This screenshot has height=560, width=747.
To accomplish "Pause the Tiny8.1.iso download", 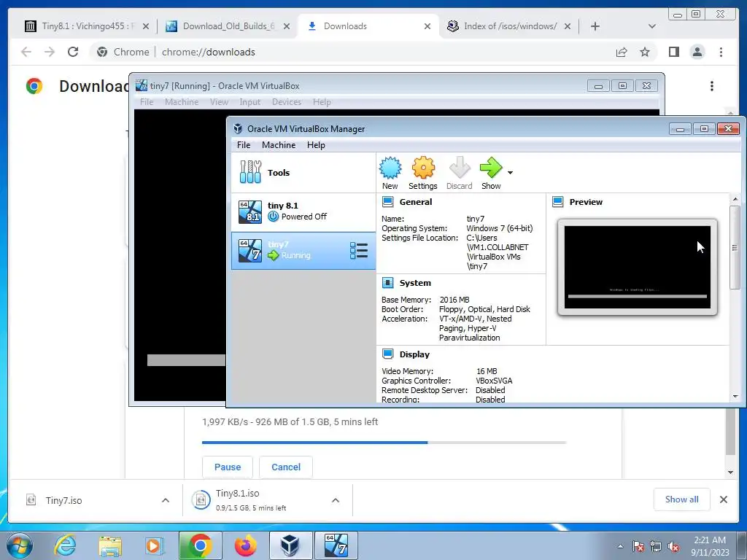I will click(228, 467).
